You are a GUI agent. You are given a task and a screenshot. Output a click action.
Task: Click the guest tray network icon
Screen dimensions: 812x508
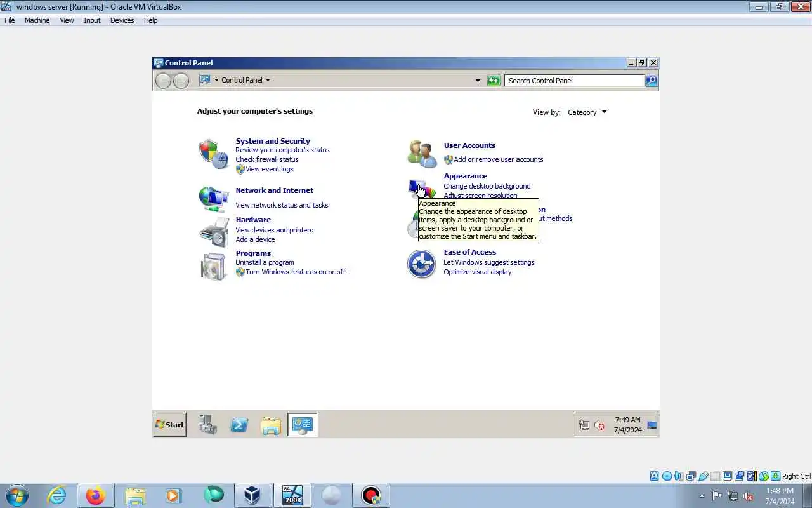tap(584, 425)
